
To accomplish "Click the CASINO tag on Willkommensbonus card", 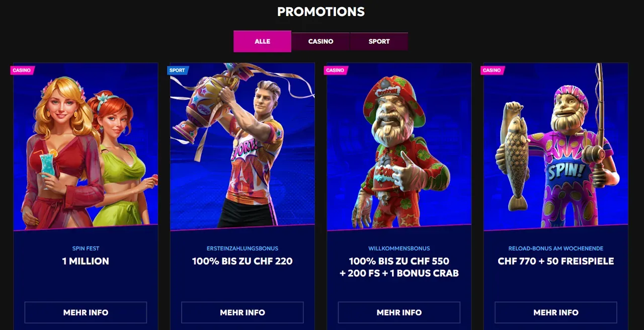I will click(335, 70).
